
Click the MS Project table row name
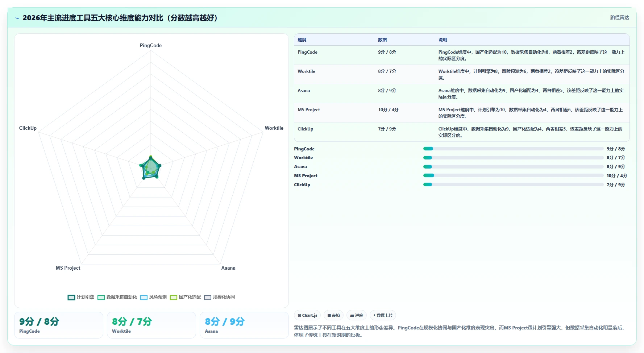[x=309, y=110]
